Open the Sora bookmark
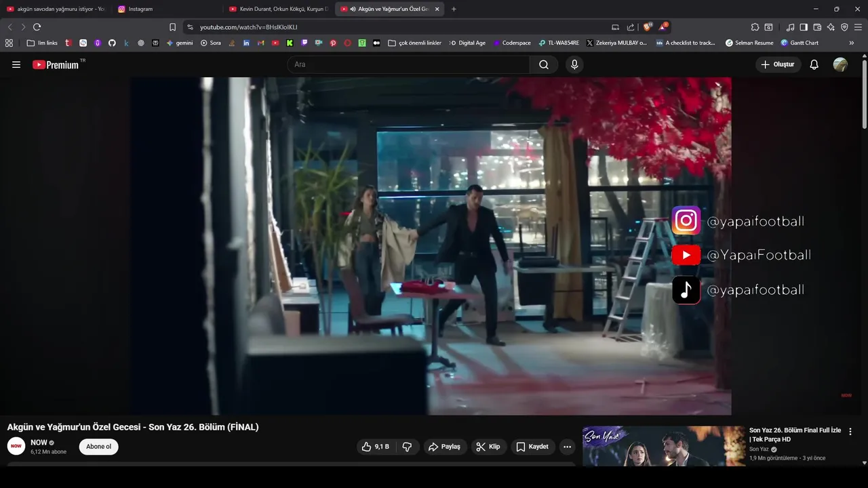Screen dimensions: 868x488 [211, 43]
